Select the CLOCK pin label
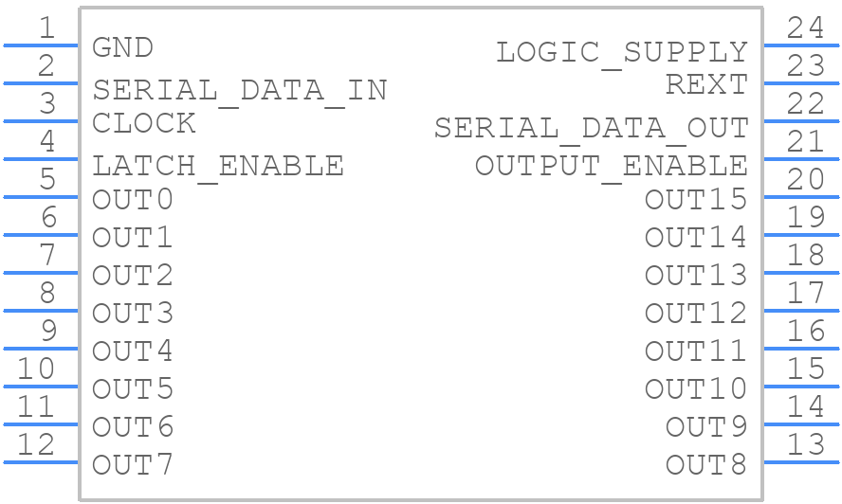 (x=144, y=123)
